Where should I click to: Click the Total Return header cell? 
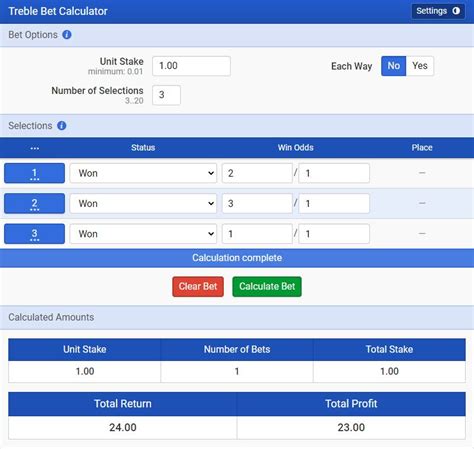(x=123, y=404)
